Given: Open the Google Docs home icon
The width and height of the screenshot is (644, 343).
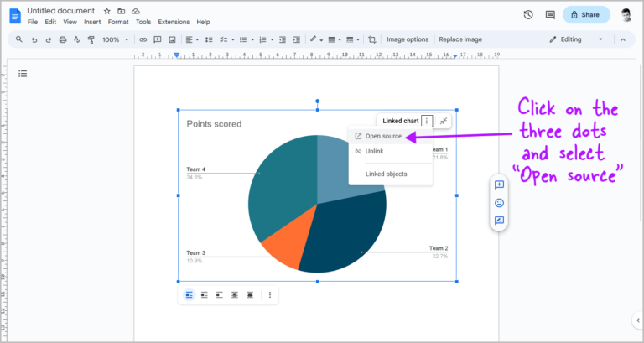Looking at the screenshot, I should (15, 16).
